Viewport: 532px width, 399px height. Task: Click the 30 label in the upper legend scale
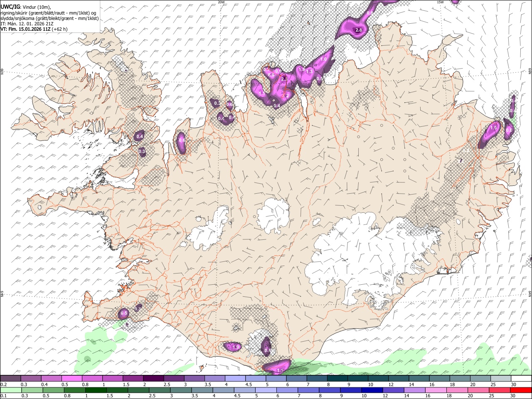514,384
